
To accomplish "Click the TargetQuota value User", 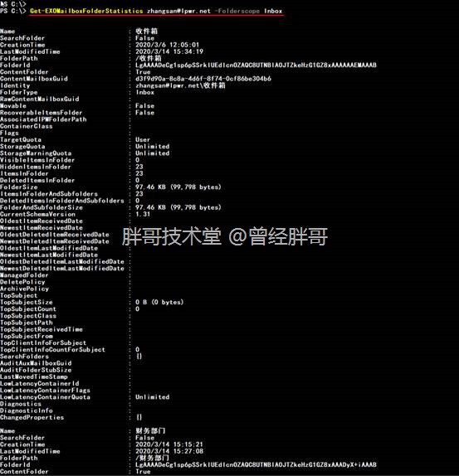I will [143, 139].
